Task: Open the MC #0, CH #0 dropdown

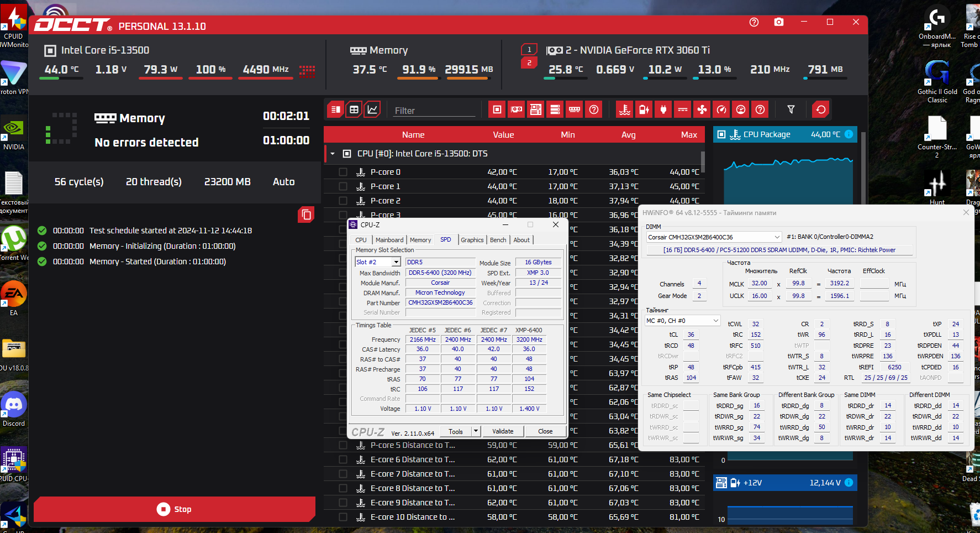Action: [683, 321]
